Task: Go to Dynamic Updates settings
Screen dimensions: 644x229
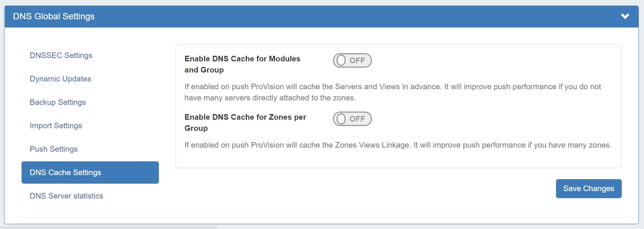Action: click(x=61, y=79)
